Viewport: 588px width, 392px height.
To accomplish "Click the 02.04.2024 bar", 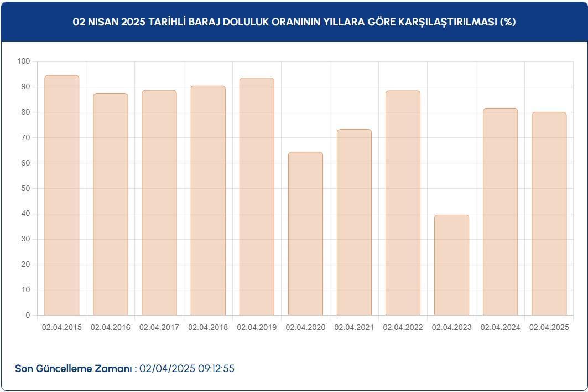I will click(501, 212).
